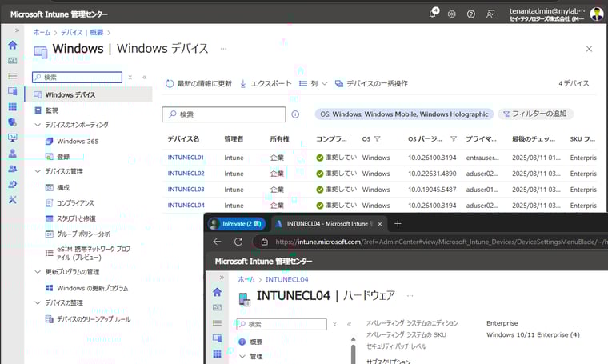Viewport: 608px width, 364px height.
Task: Open Devices icon in left rail
Action: [13, 91]
